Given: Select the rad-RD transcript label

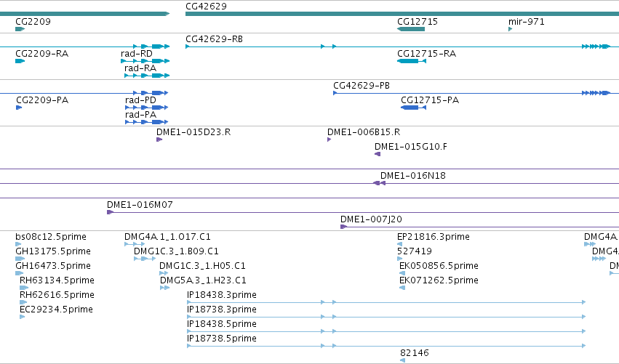Looking at the screenshot, I should tap(137, 54).
